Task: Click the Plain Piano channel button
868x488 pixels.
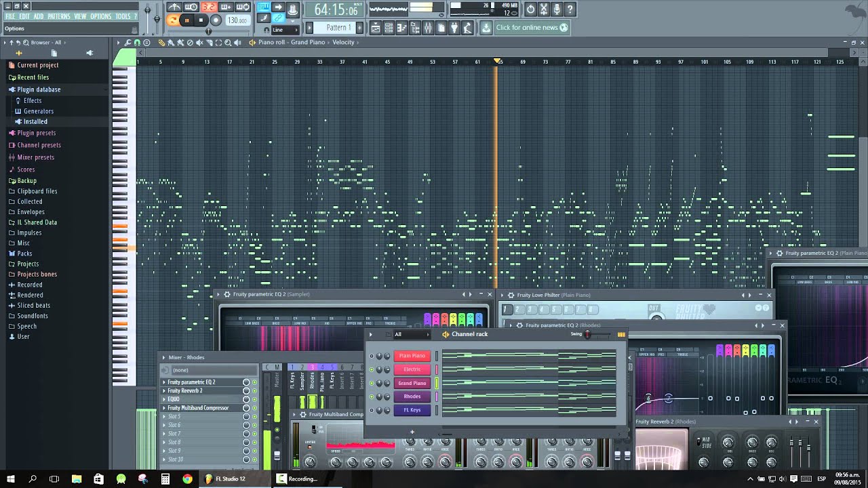Action: 412,356
